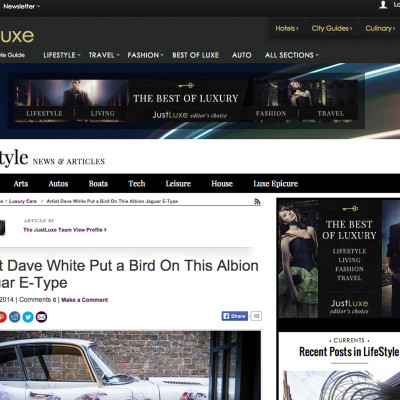Select the House subcategory tab
This screenshot has width=400, height=400.
[222, 184]
